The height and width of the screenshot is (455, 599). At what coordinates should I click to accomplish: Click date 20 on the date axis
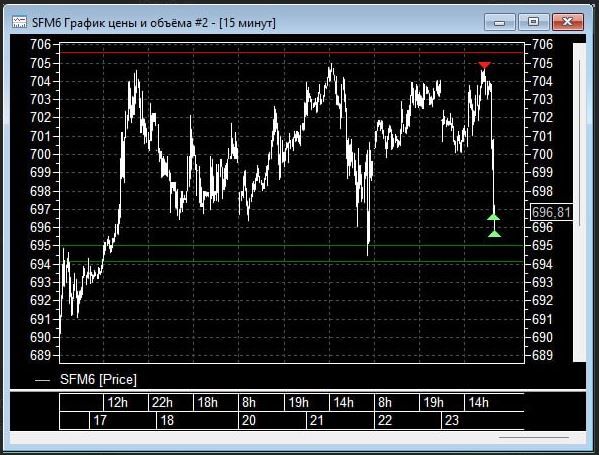click(x=249, y=420)
